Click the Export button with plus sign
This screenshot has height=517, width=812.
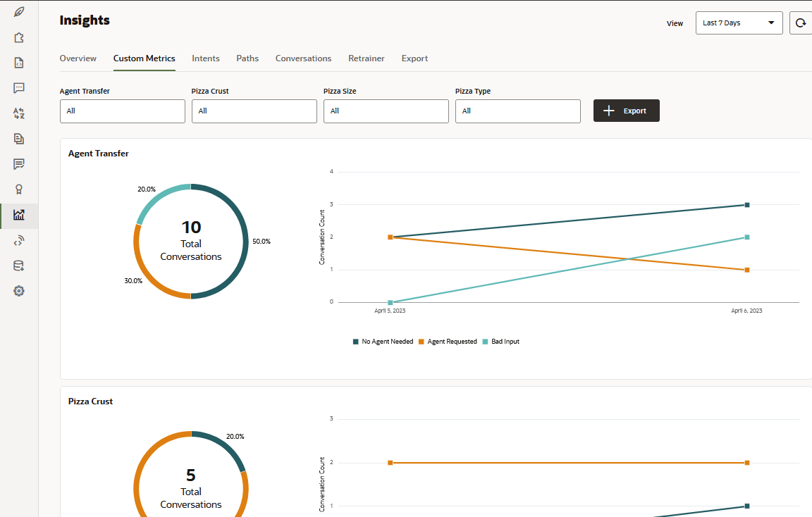click(626, 111)
